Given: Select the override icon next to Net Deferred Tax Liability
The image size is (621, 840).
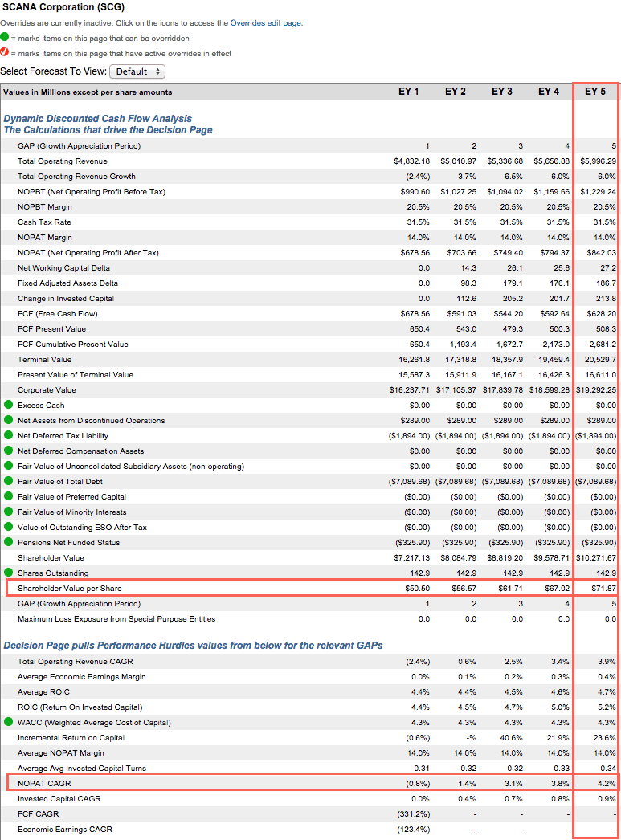Looking at the screenshot, I should pos(8,435).
